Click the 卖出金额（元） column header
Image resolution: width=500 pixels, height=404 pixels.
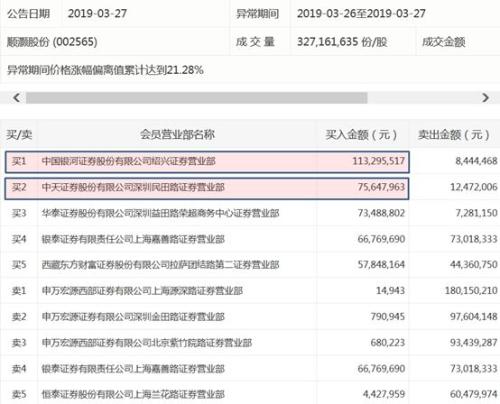click(x=454, y=135)
